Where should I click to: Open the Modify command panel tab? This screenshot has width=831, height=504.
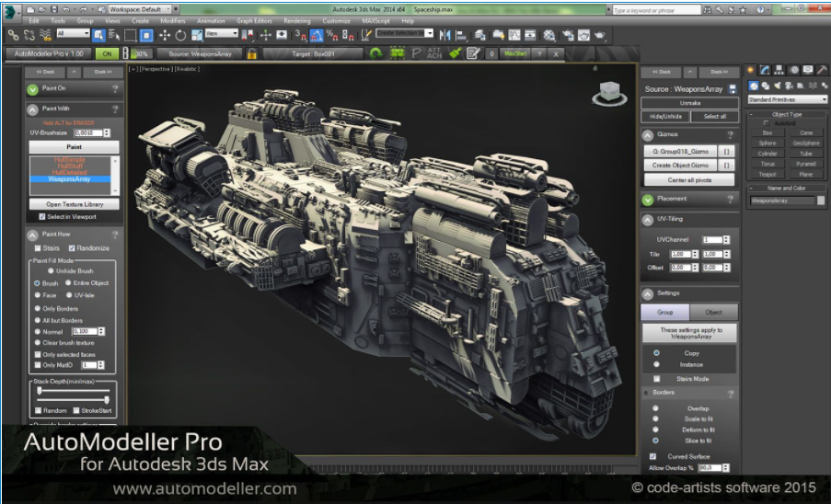pos(765,70)
